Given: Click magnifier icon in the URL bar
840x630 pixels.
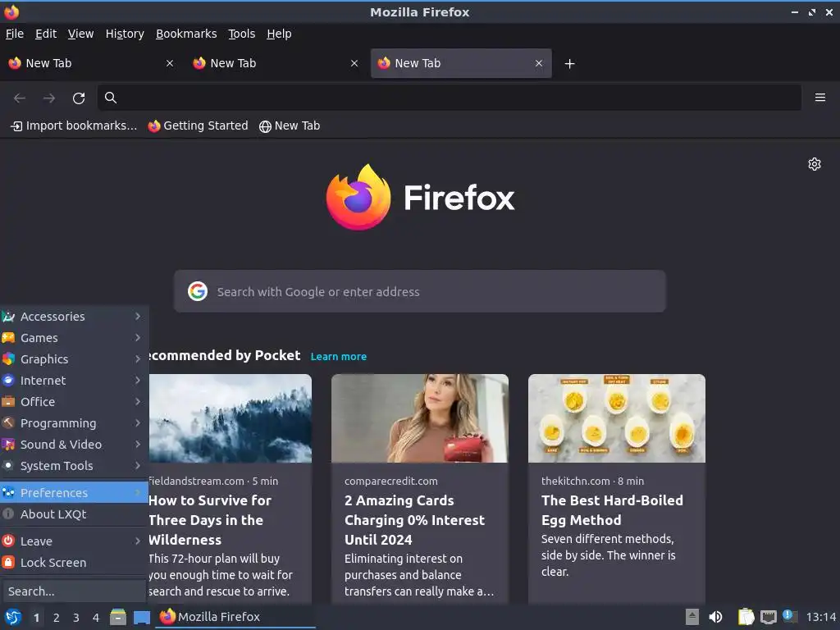Looking at the screenshot, I should point(111,98).
